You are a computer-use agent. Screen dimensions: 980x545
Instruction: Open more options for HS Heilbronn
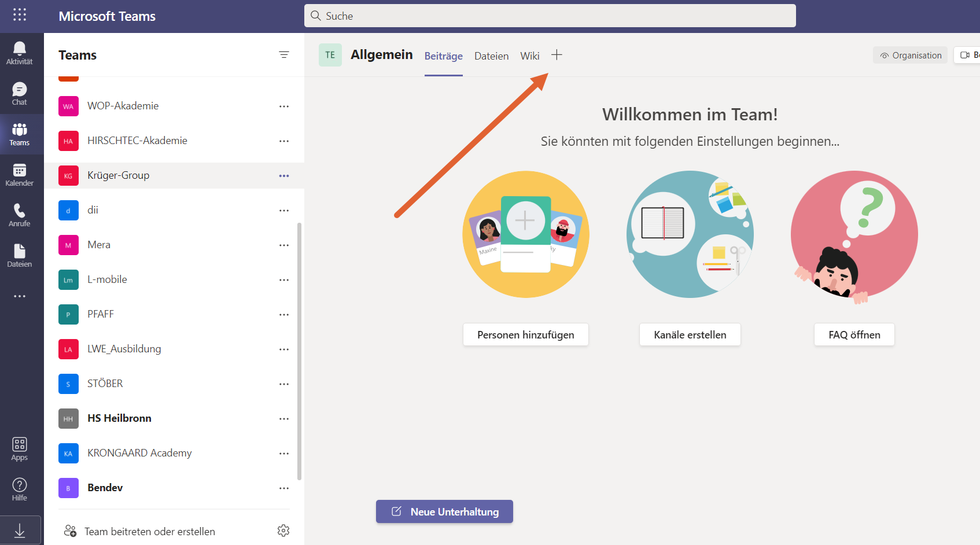click(x=284, y=419)
